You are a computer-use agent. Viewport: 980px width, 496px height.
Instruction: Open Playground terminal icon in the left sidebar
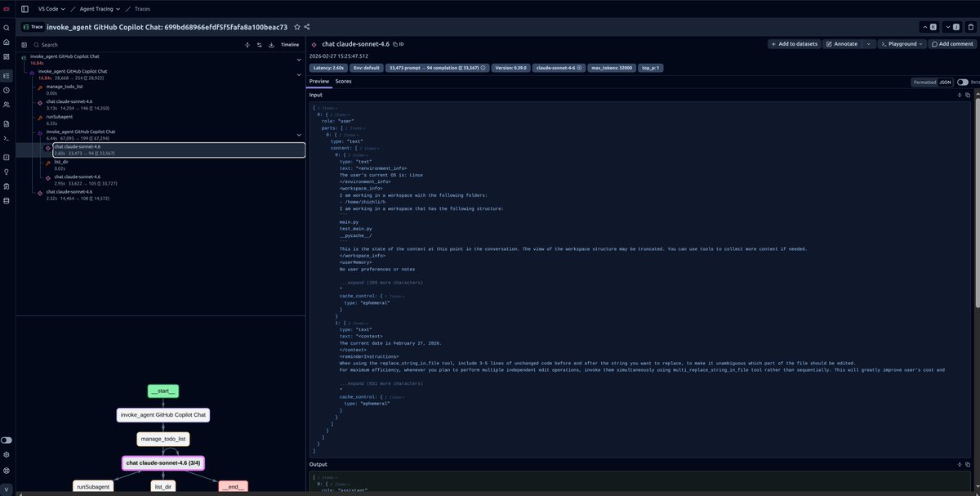click(x=7, y=138)
